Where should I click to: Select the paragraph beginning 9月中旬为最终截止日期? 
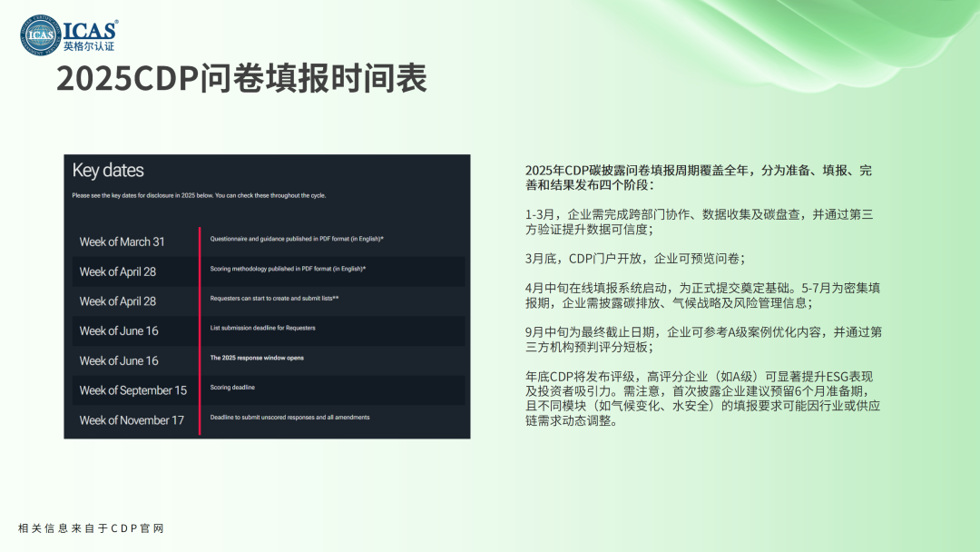tap(703, 338)
